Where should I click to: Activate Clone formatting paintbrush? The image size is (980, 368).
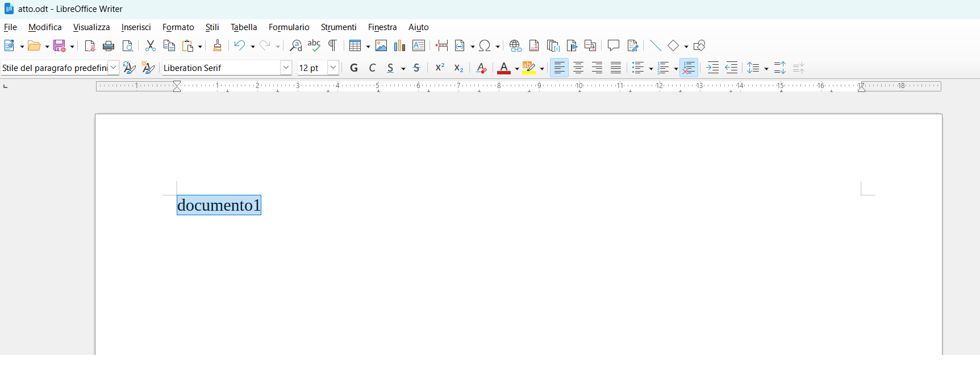217,45
